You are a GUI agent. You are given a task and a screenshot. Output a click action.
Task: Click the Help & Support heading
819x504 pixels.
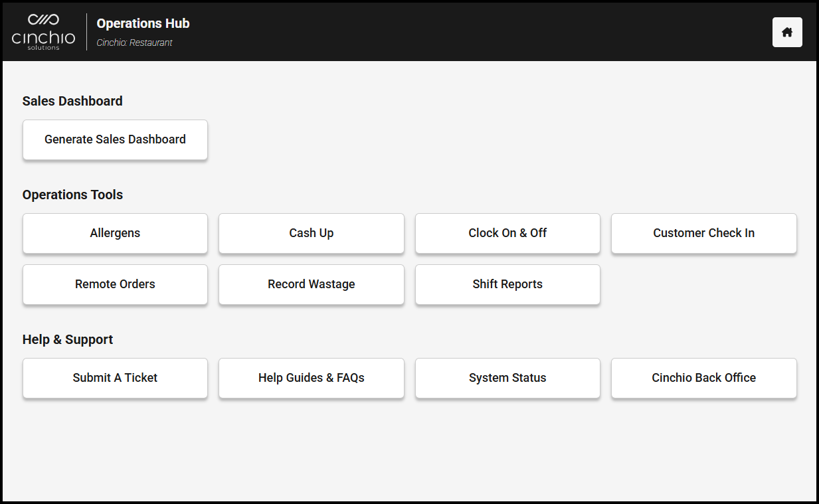coord(68,339)
